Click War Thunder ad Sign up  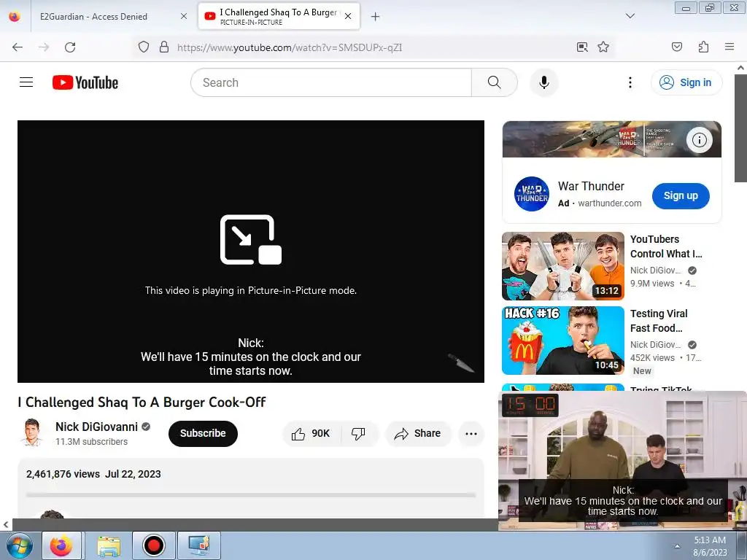(681, 195)
